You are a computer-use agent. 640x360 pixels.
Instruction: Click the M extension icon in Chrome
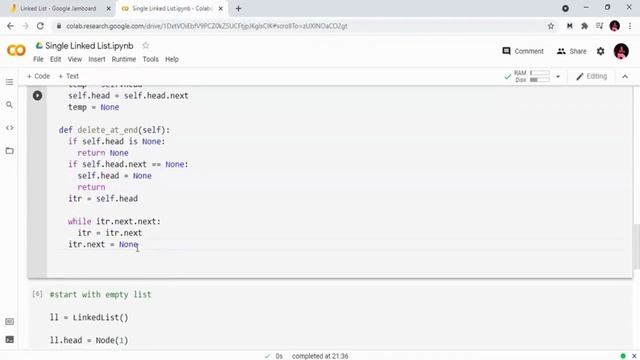click(569, 26)
